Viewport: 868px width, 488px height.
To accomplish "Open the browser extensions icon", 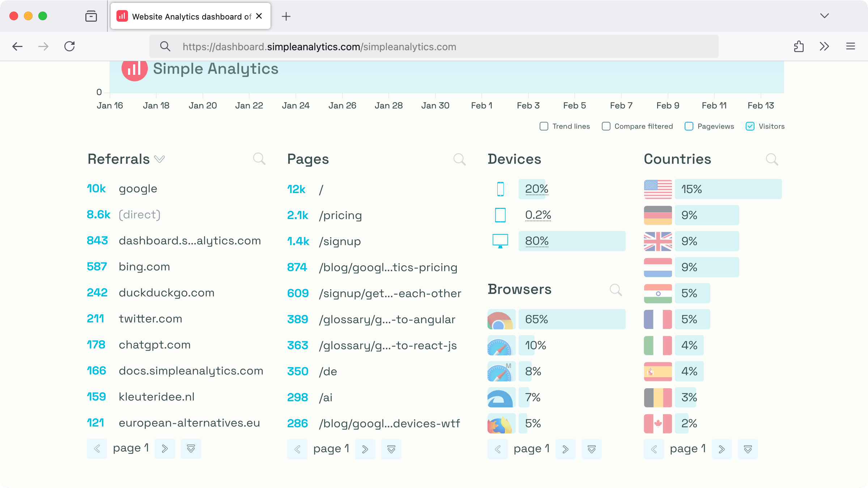I will (x=799, y=46).
